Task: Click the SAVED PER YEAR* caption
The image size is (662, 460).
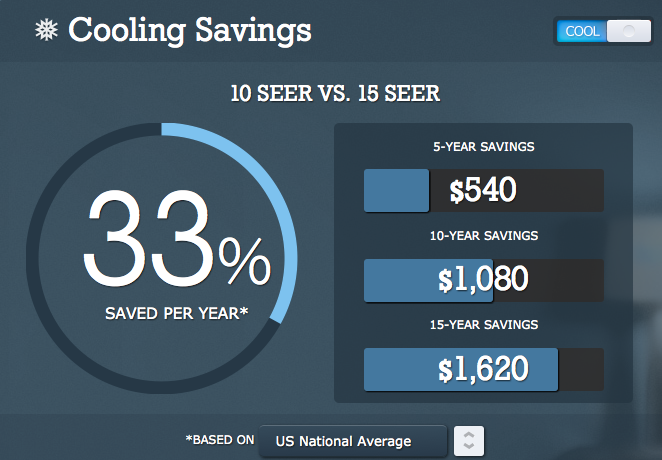Action: pyautogui.click(x=176, y=314)
